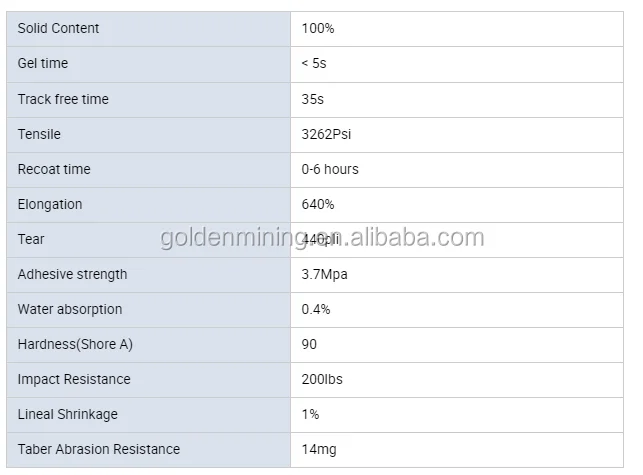Click the Water absorption label
Image resolution: width=643 pixels, height=475 pixels.
(70, 309)
